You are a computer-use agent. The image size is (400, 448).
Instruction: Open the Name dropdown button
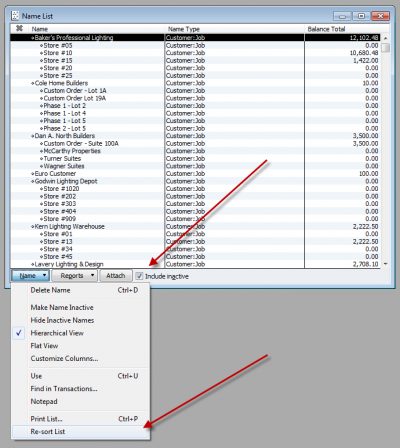pyautogui.click(x=30, y=276)
